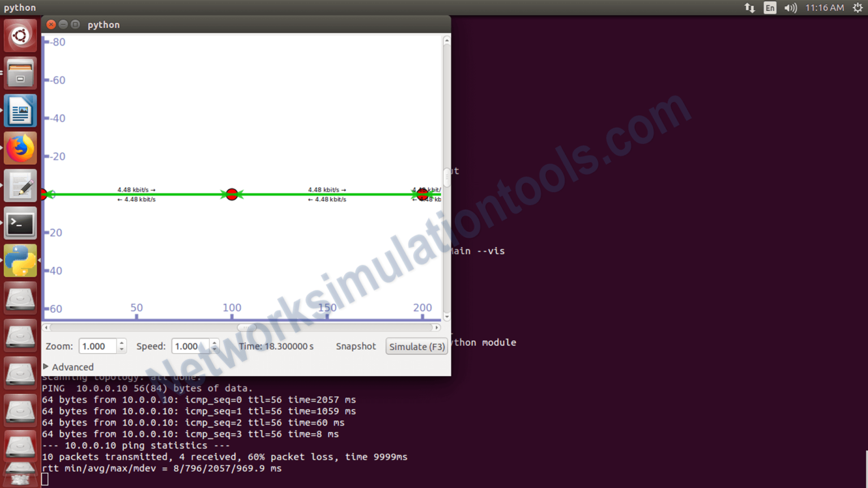Click the horizontal scrollbar below the canvas
The image size is (868, 488).
point(246,328)
